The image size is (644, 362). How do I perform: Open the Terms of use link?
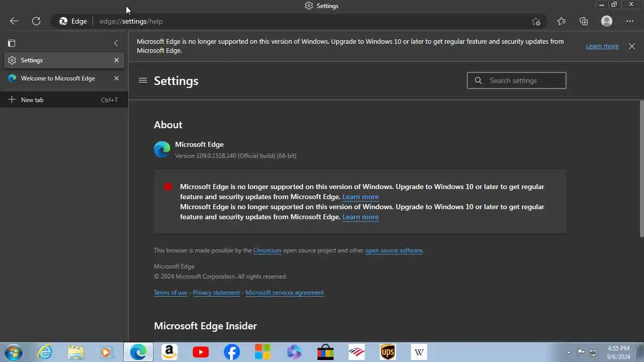pos(171,293)
